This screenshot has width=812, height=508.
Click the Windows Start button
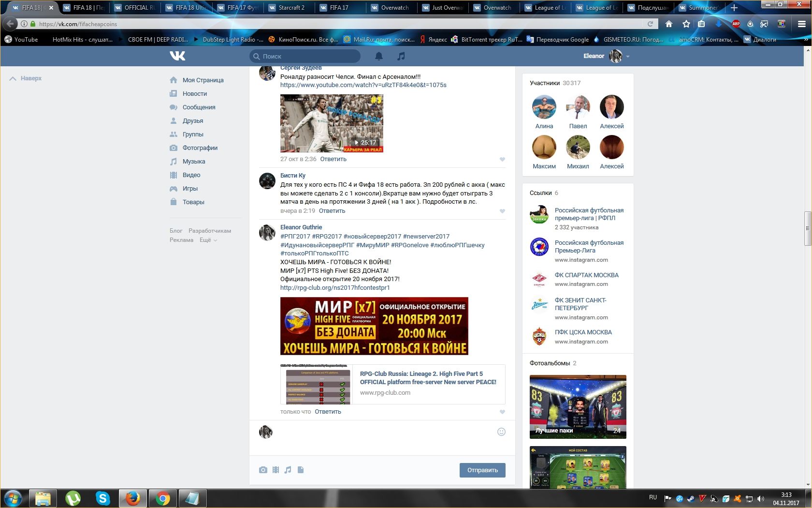pyautogui.click(x=13, y=498)
